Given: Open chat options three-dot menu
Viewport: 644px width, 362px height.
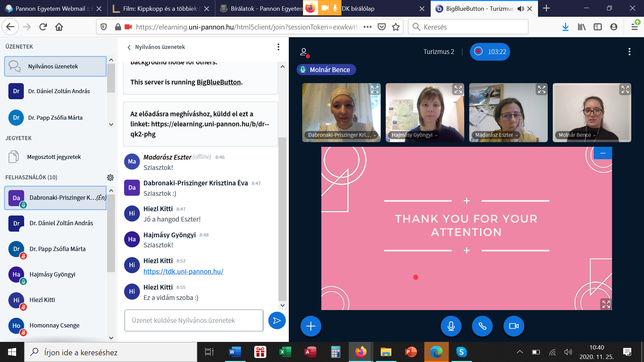Looking at the screenshot, I should click(278, 47).
